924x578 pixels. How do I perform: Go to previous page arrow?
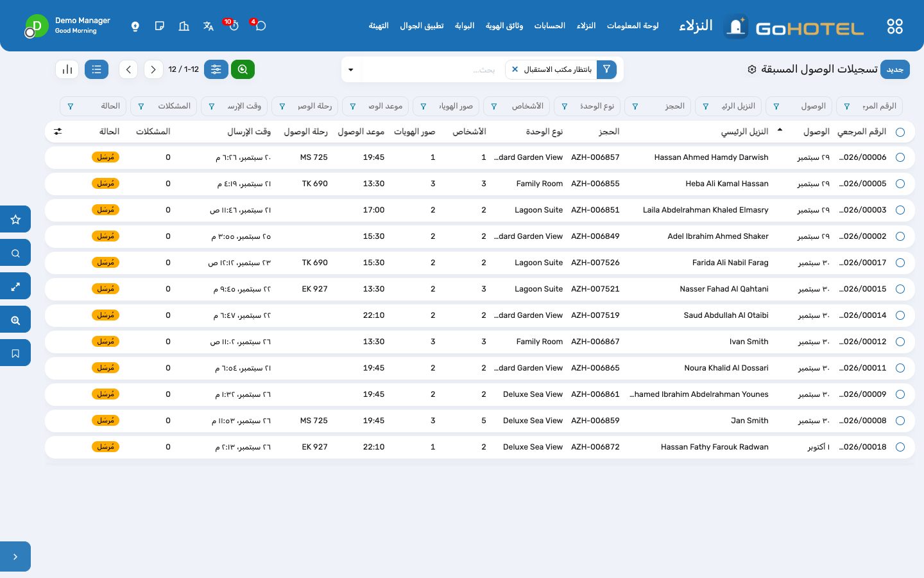click(128, 69)
